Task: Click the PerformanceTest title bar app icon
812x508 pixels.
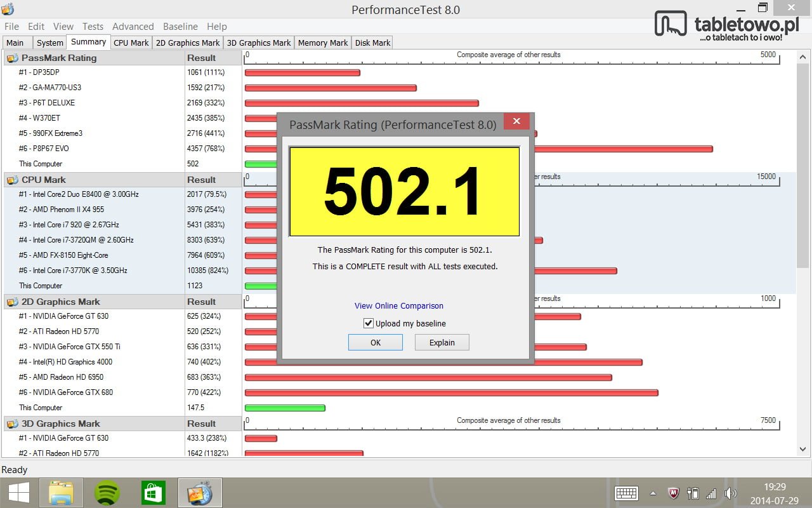Action: [8, 10]
